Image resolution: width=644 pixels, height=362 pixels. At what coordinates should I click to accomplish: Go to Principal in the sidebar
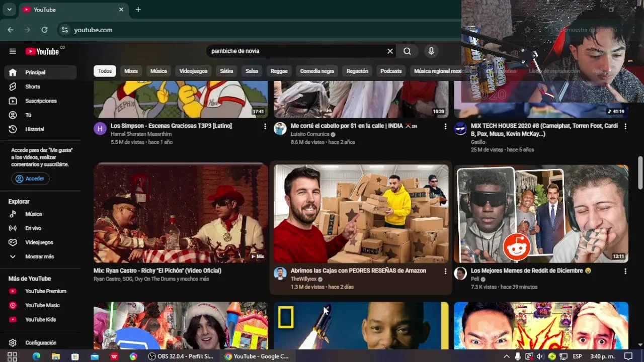[x=41, y=72]
